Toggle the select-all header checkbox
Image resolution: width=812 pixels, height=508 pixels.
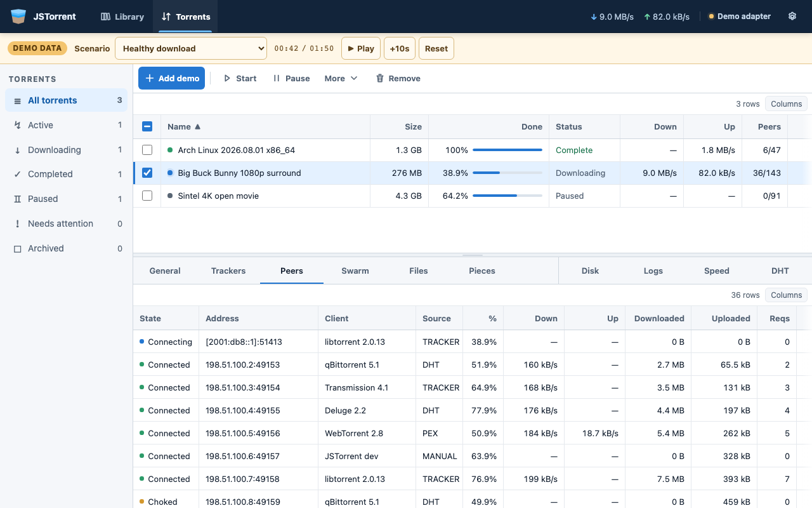pyautogui.click(x=147, y=126)
